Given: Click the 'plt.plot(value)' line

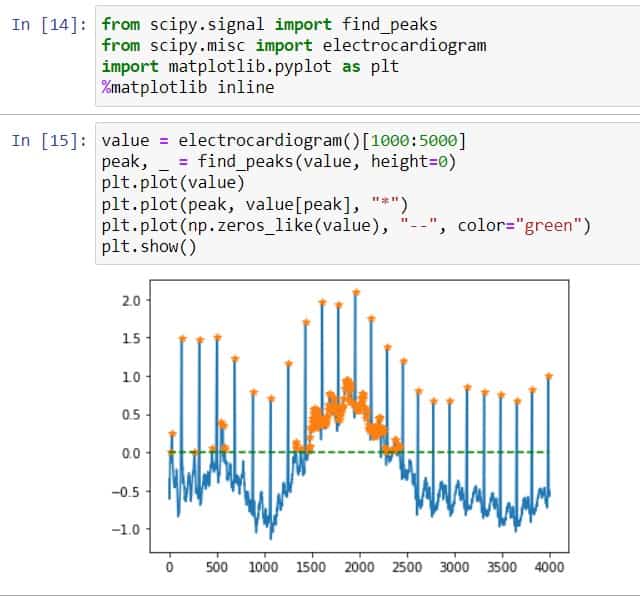Looking at the screenshot, I should click(173, 183).
